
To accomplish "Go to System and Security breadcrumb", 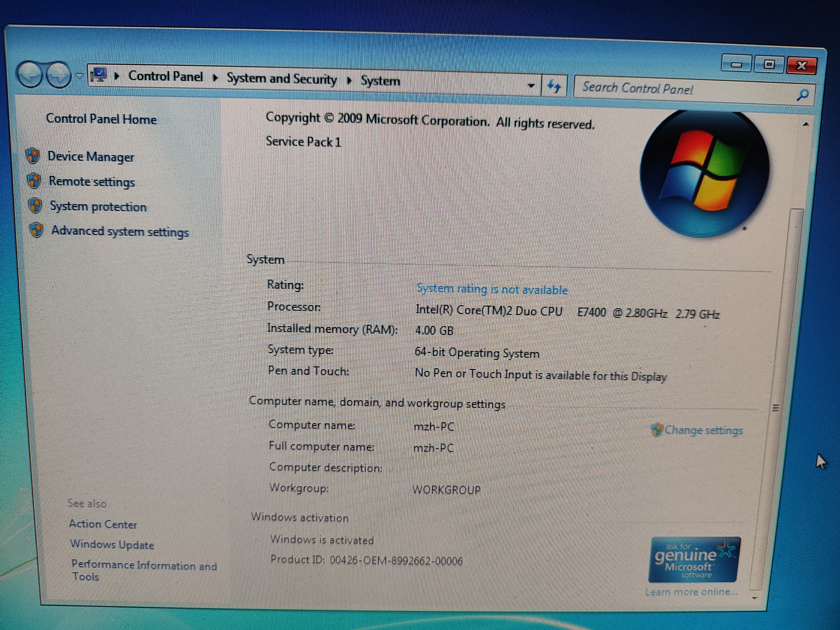I will (x=282, y=79).
